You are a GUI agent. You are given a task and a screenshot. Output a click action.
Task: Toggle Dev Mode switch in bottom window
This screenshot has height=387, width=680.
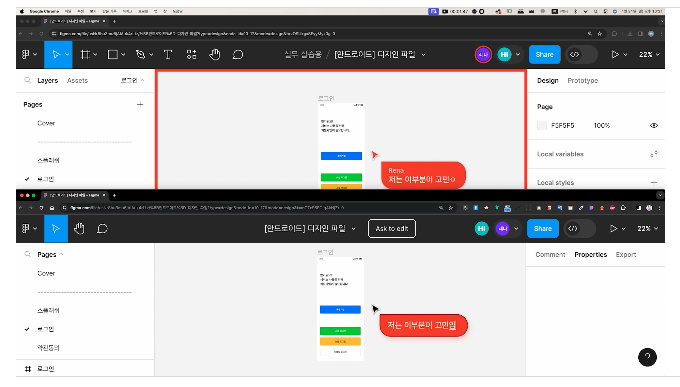[580, 229]
